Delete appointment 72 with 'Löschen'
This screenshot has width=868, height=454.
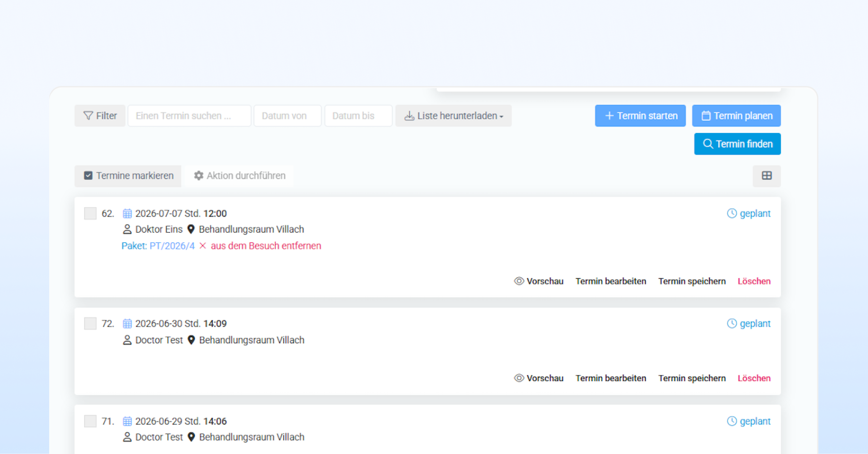point(754,378)
